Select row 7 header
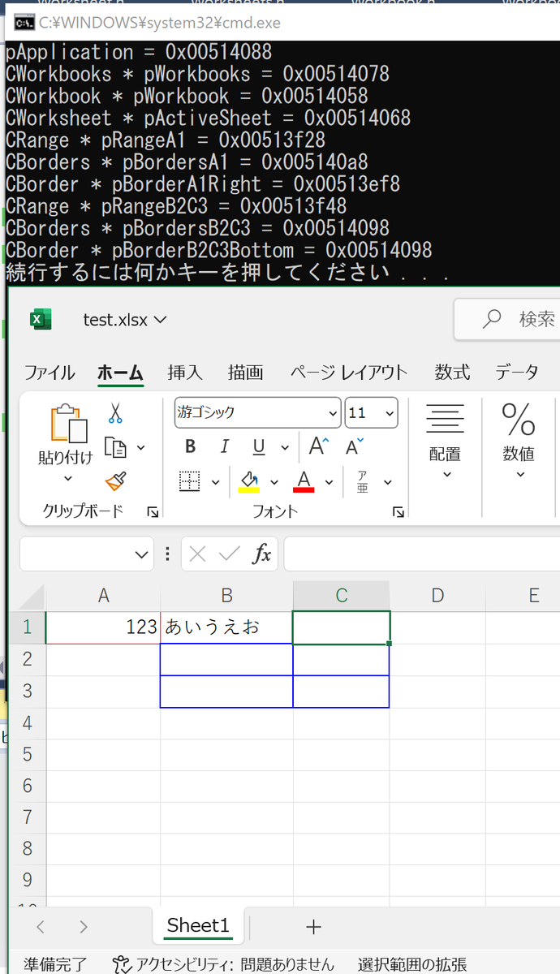 coord(28,817)
